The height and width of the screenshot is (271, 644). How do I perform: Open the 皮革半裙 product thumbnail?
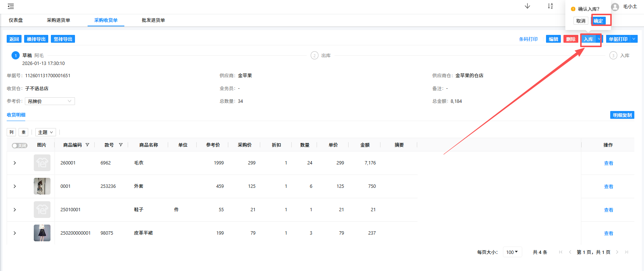coord(42,233)
